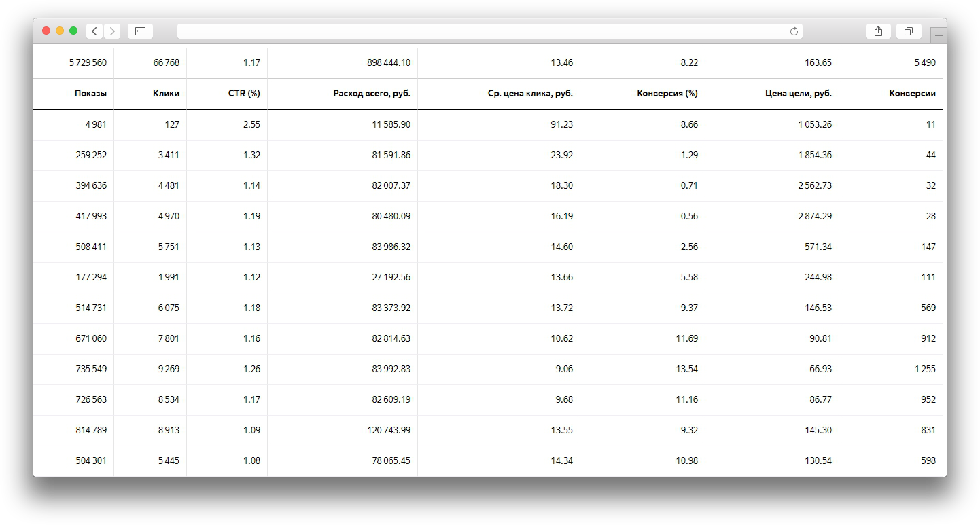
Task: Select impressions cell 514 731
Action: pos(91,308)
